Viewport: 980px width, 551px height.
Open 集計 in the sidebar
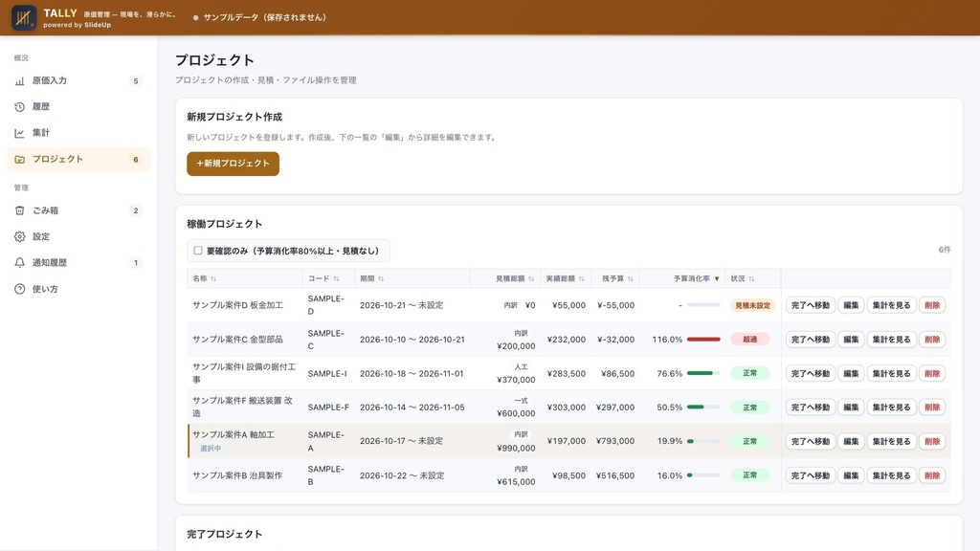point(78,133)
